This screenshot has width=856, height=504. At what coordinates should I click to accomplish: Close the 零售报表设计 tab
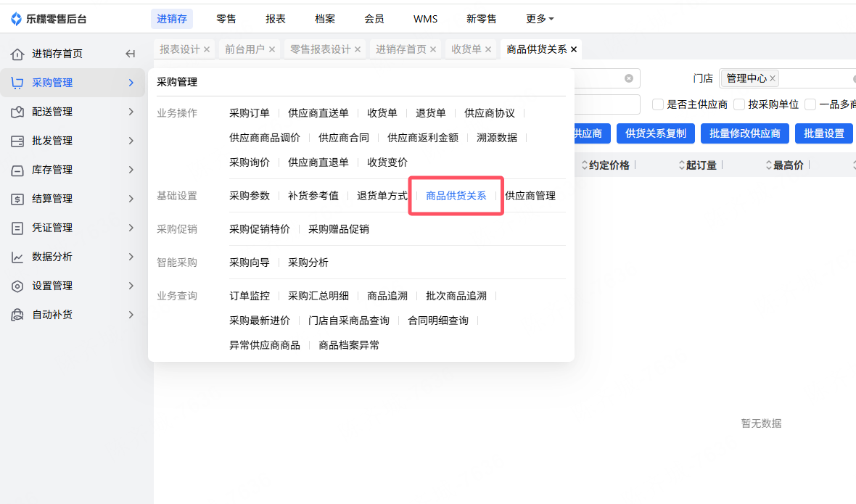click(x=358, y=49)
